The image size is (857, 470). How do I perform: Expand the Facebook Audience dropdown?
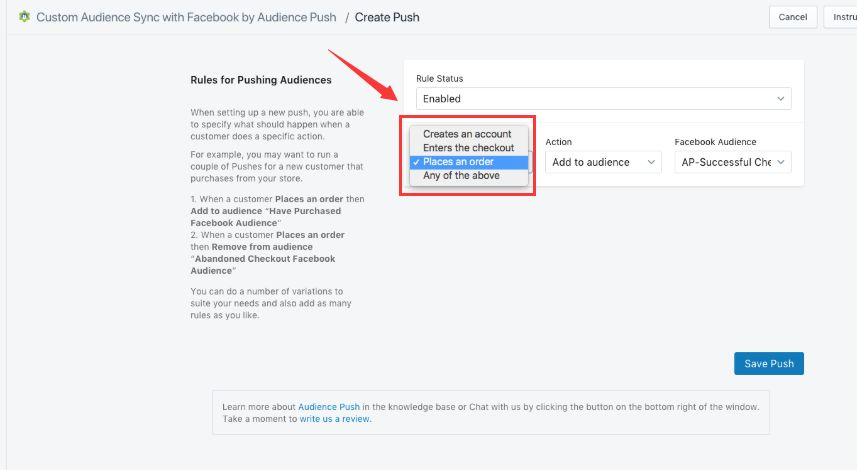click(x=733, y=162)
